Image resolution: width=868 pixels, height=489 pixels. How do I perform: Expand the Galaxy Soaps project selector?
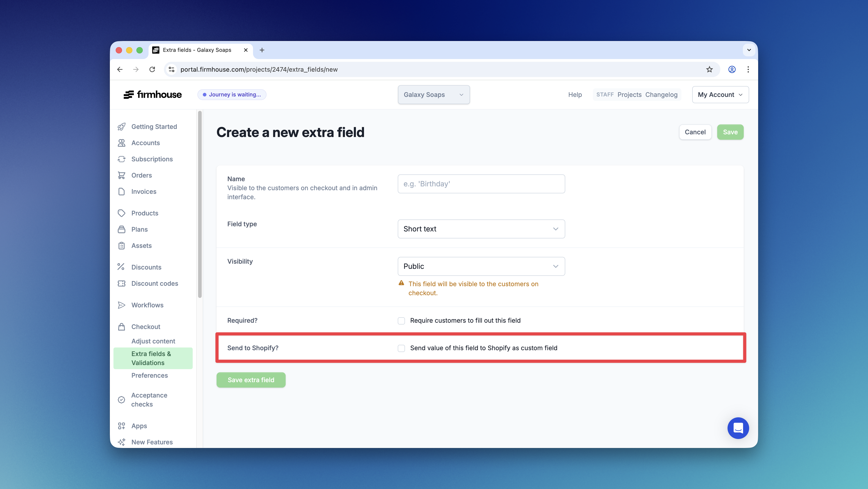point(434,94)
